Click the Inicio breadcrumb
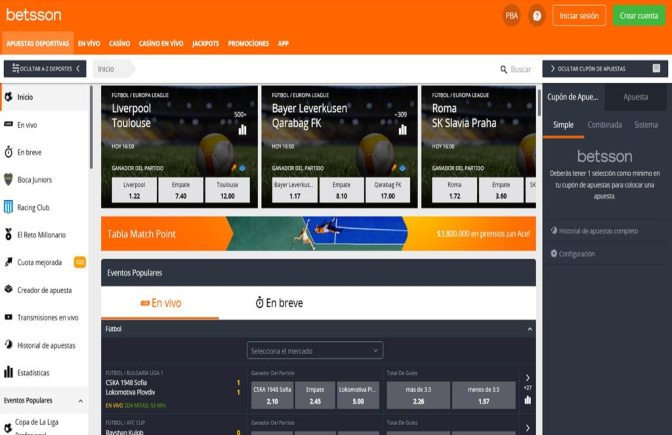Viewport: 672px width, 435px height. point(106,69)
